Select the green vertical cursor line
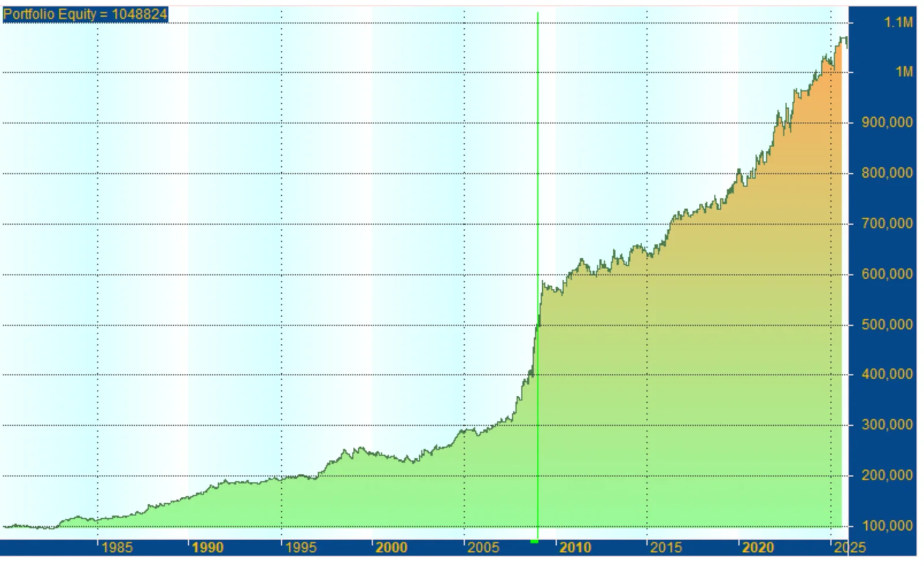The image size is (924, 561). [538, 276]
